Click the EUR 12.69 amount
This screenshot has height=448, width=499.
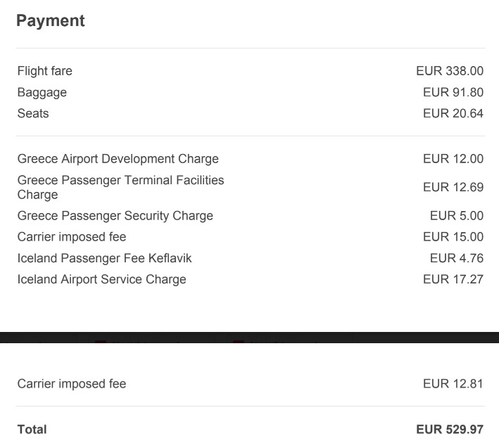pyautogui.click(x=453, y=187)
